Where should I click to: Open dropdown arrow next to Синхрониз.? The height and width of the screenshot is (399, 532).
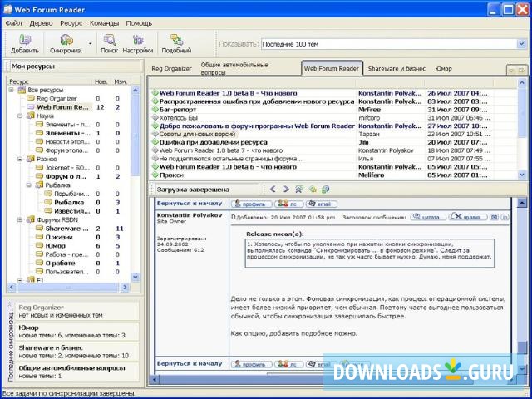(x=91, y=44)
